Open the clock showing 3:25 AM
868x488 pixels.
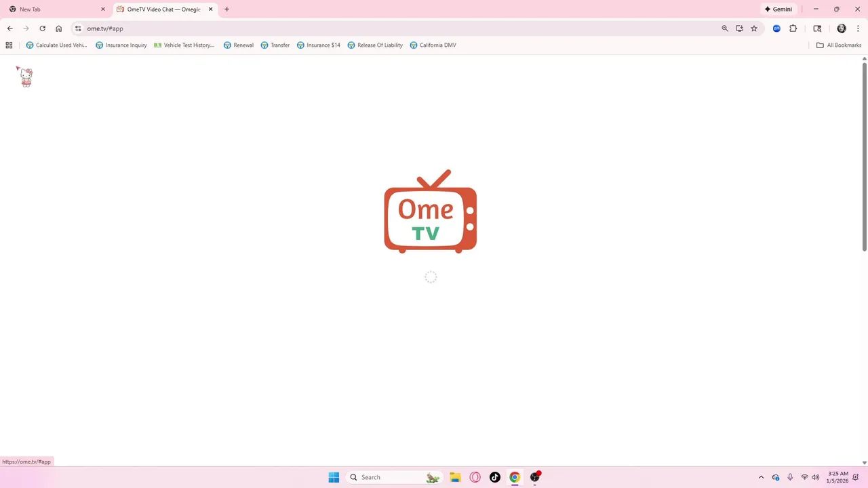(x=837, y=477)
